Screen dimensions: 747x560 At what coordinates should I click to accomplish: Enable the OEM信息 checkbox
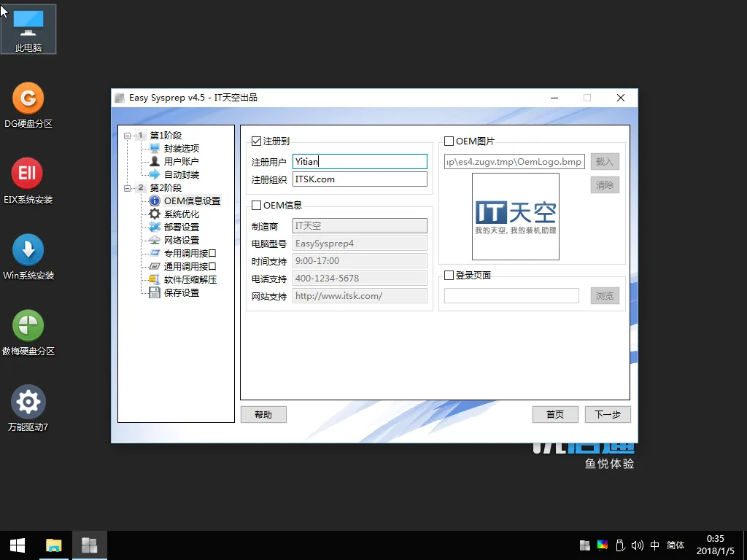256,205
